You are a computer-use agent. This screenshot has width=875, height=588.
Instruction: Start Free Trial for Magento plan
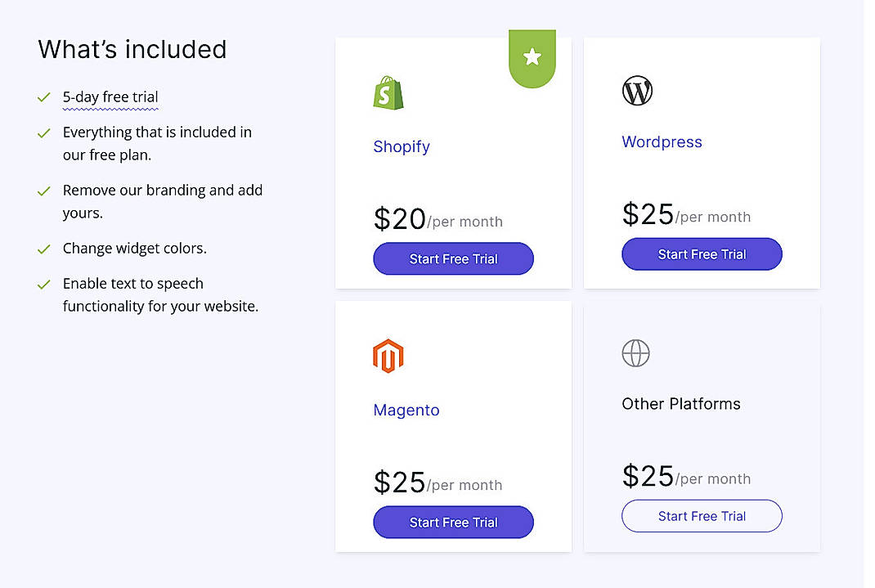[453, 522]
